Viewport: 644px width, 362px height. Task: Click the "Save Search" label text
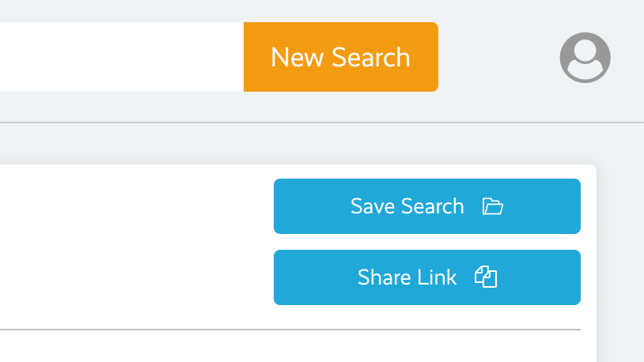click(x=407, y=206)
